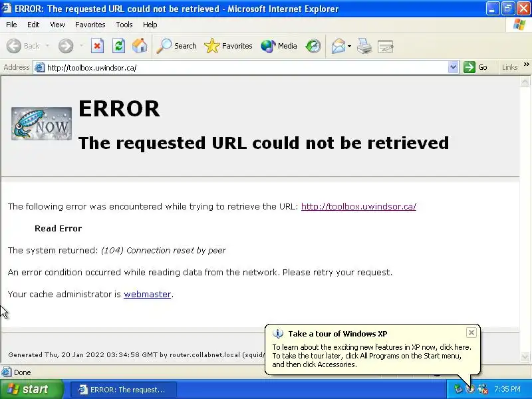This screenshot has height=399, width=532.
Task: Click the Links toolbar label
Action: click(x=509, y=67)
